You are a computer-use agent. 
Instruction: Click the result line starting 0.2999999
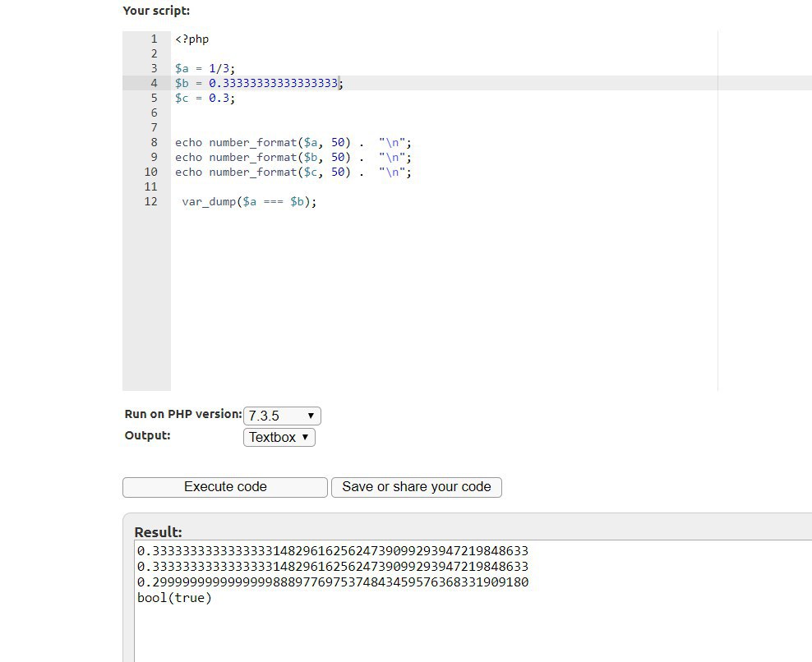point(333,582)
